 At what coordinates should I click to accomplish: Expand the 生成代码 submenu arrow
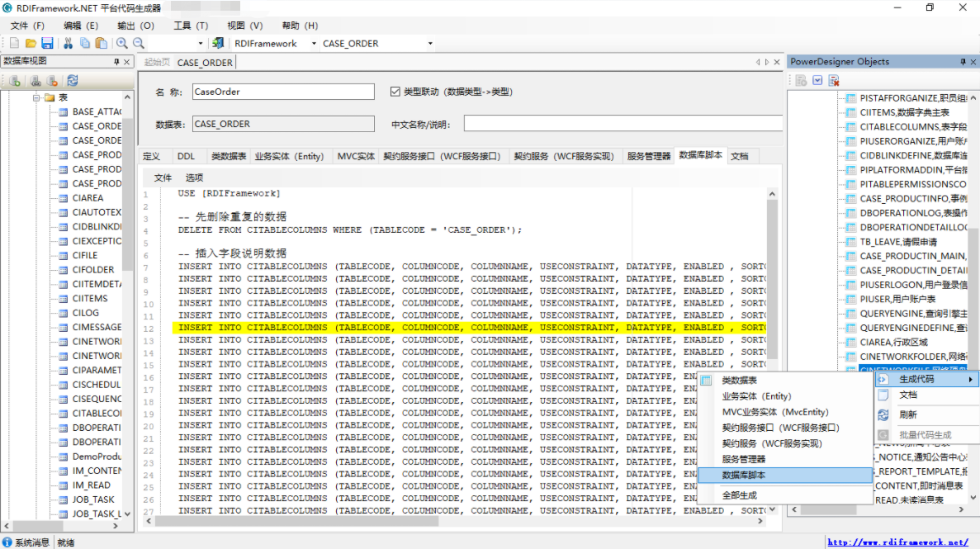point(970,379)
